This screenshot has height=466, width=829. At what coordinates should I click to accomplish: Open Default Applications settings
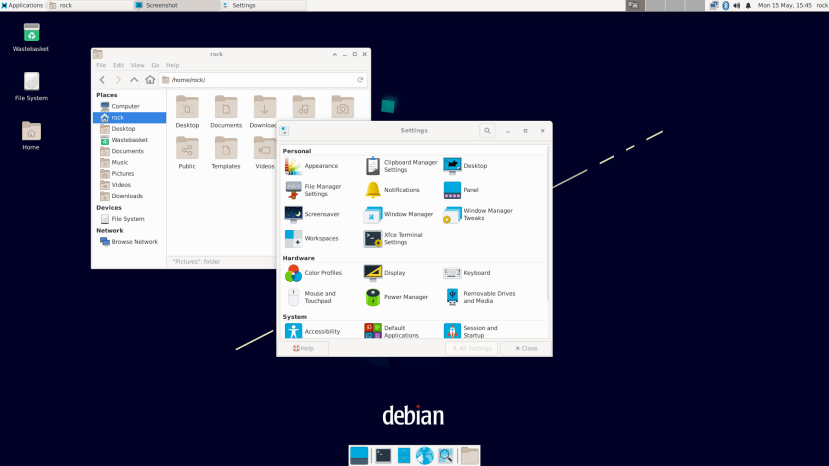(392, 332)
